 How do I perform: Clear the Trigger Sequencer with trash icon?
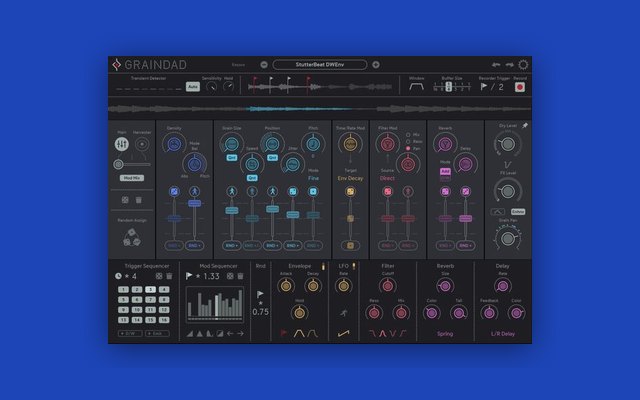coord(169,276)
